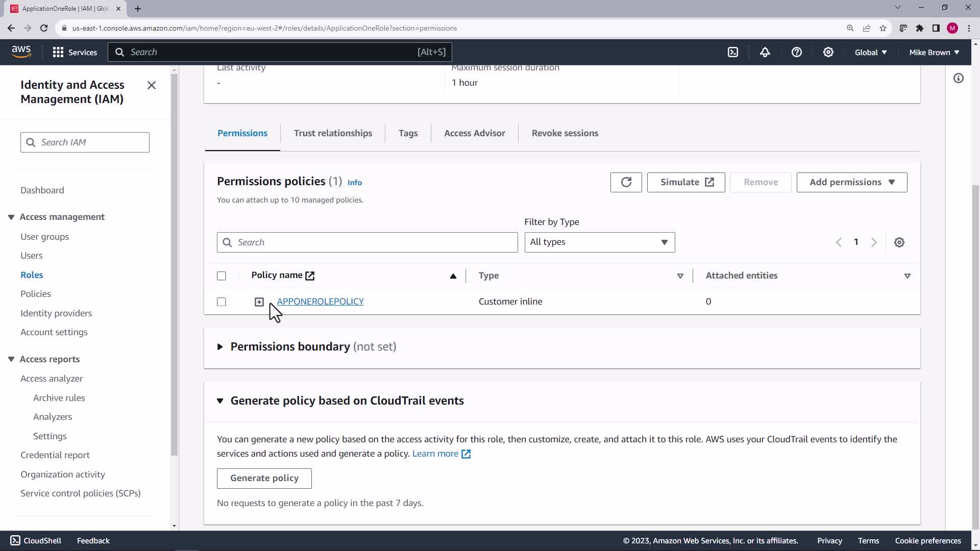This screenshot has height=551, width=980.
Task: Open the Access Advisor tab
Action: tap(474, 133)
